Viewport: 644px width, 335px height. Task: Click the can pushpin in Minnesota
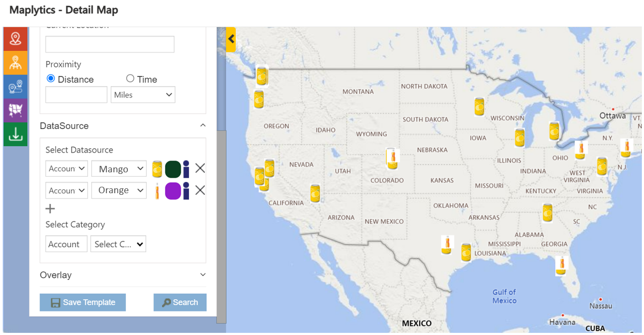pos(480,106)
